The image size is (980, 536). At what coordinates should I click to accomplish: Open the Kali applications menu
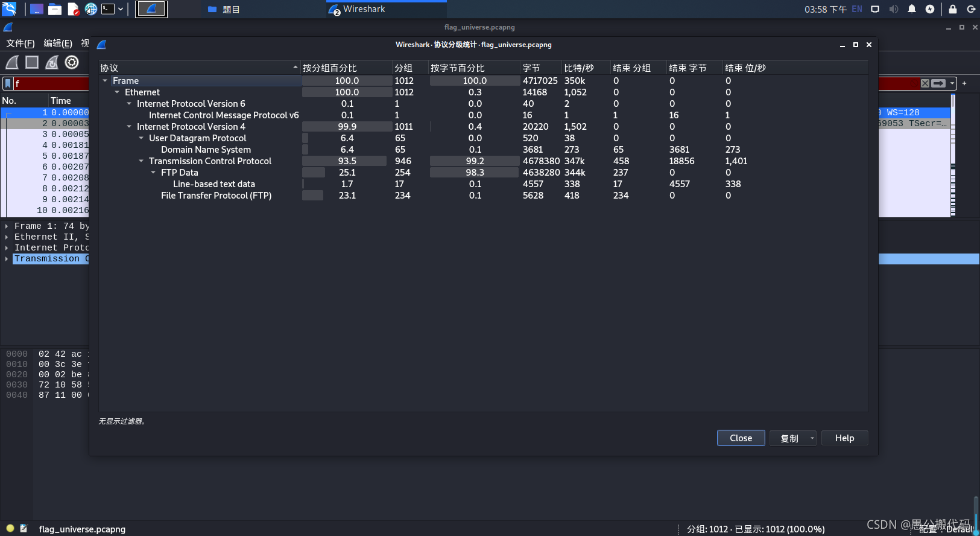(9, 9)
